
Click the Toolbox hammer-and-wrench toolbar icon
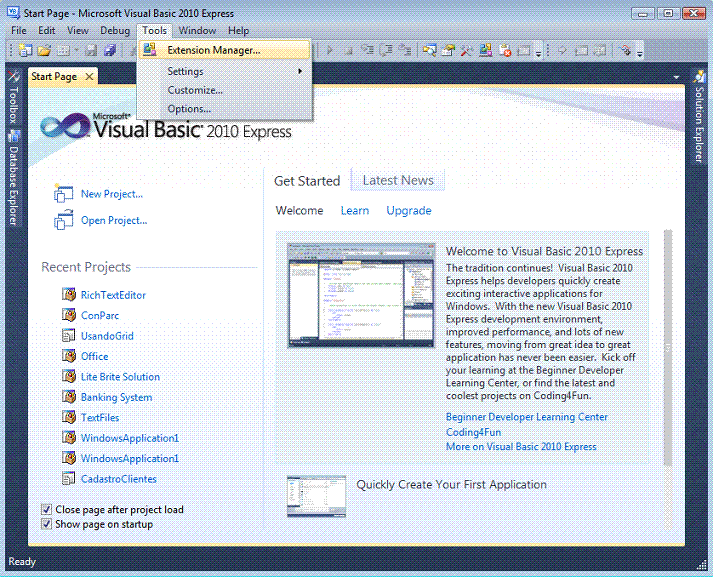pyautogui.click(x=467, y=50)
